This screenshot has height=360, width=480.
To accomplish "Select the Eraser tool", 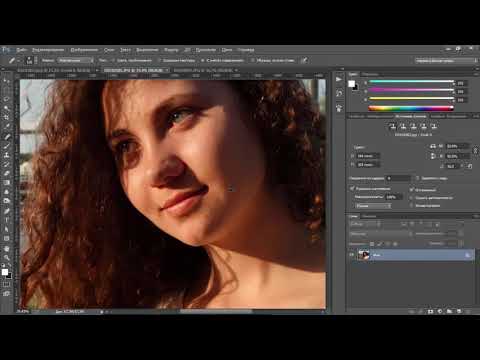I will [6, 173].
